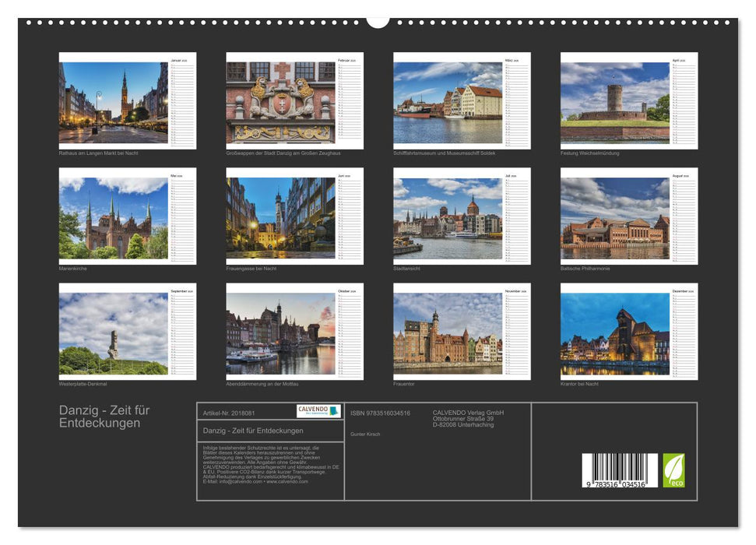Select the October Abenddämmerung an der Mottlau photo
The image size is (756, 545).
click(281, 333)
